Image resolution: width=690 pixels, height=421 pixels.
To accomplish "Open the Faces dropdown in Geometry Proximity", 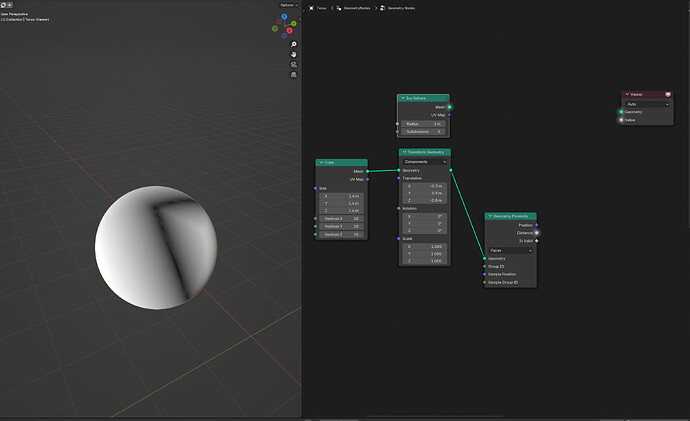I will tap(510, 250).
